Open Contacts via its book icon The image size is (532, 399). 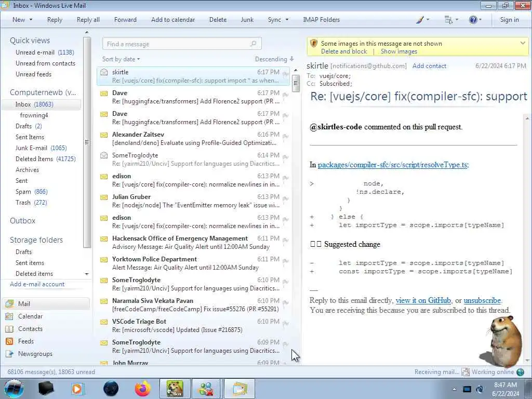coord(9,329)
